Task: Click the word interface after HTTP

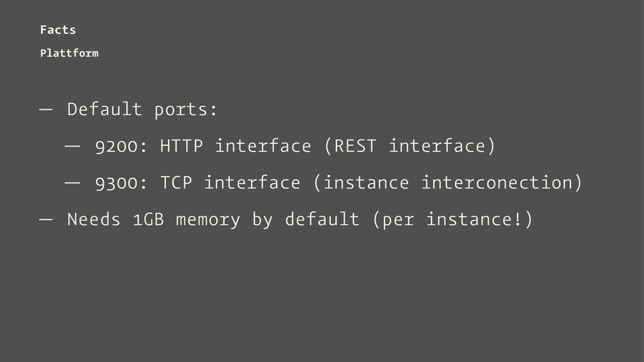Action: pos(264,146)
